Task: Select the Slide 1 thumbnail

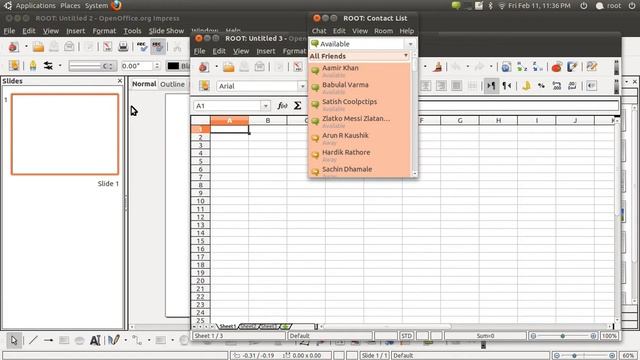Action: pos(65,134)
